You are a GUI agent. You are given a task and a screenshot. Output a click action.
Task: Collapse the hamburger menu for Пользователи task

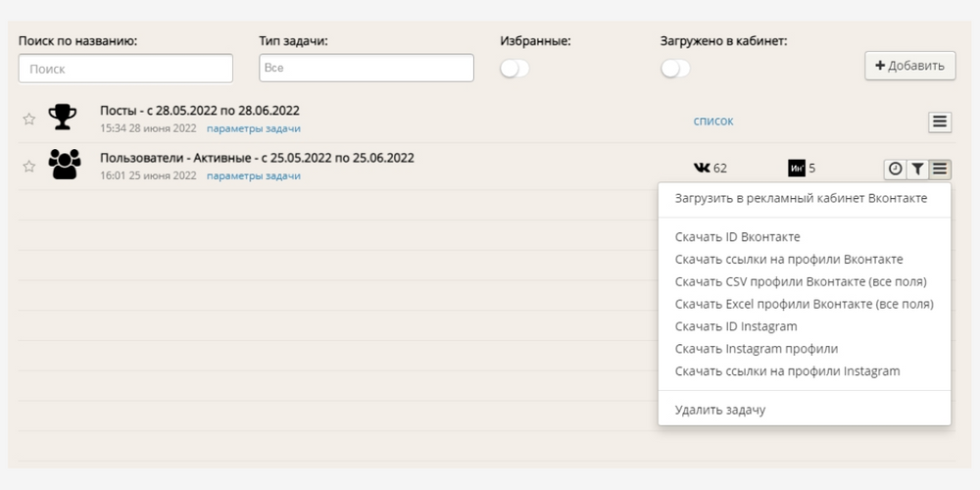pos(940,169)
